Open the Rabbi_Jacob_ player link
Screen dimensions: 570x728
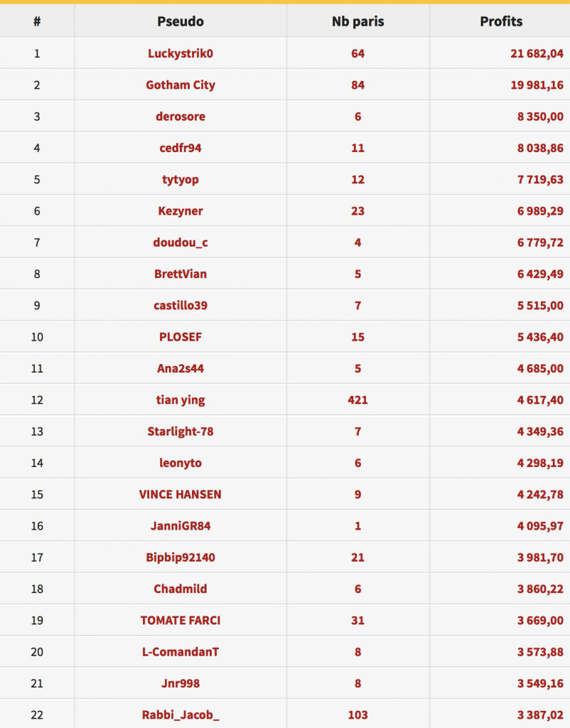[x=180, y=715]
